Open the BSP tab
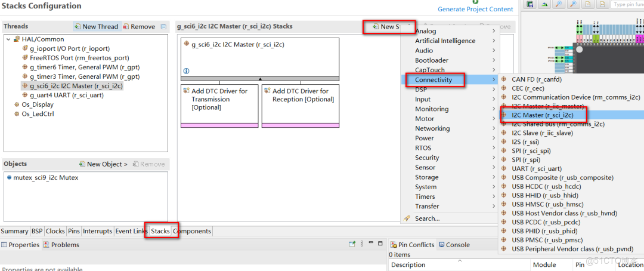Screen dimensions: 644x271 [37, 231]
